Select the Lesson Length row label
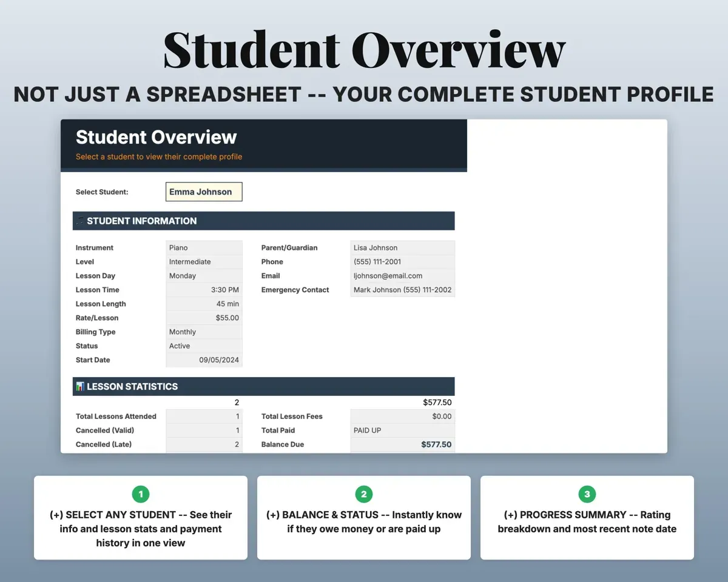 click(x=101, y=304)
